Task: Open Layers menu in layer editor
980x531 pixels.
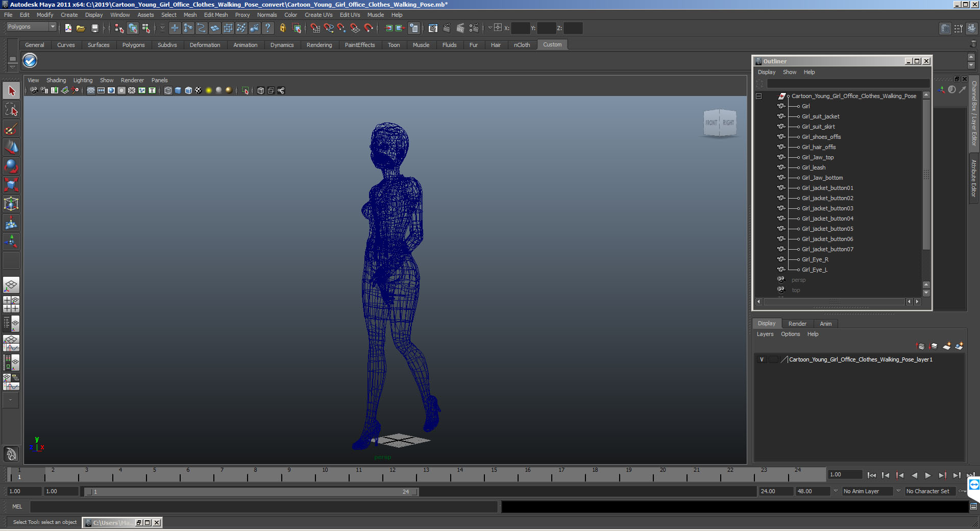Action: click(765, 334)
